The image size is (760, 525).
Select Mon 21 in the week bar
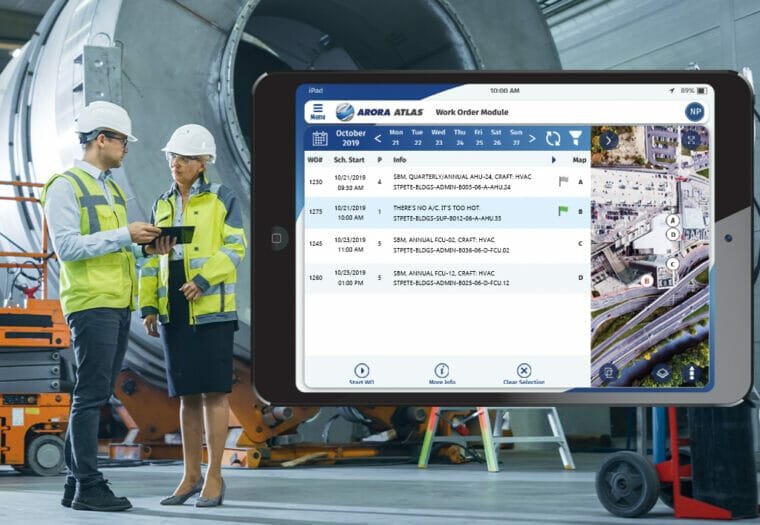click(396, 138)
